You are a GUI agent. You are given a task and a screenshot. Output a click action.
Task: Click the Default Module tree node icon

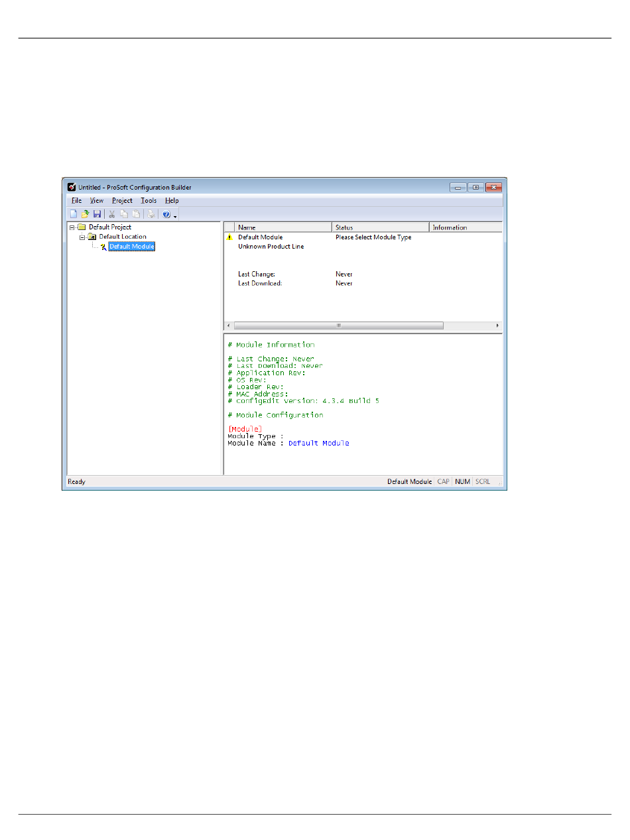(x=103, y=247)
